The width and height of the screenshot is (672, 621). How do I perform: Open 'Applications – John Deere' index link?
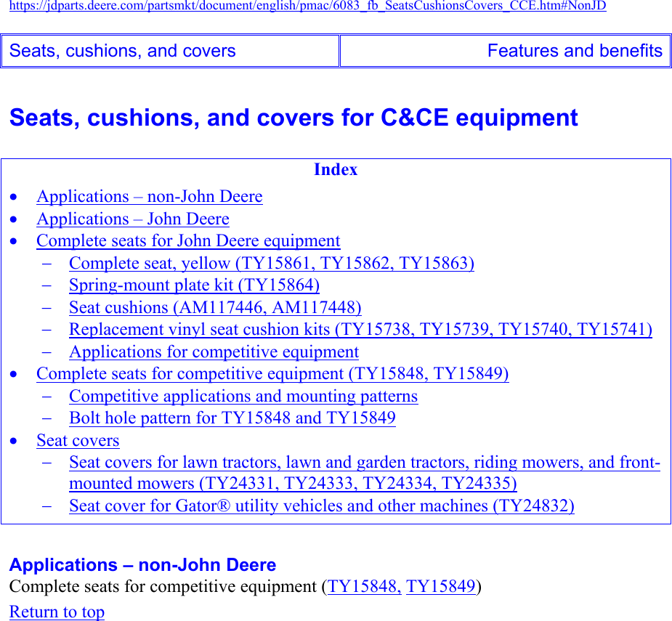133,219
